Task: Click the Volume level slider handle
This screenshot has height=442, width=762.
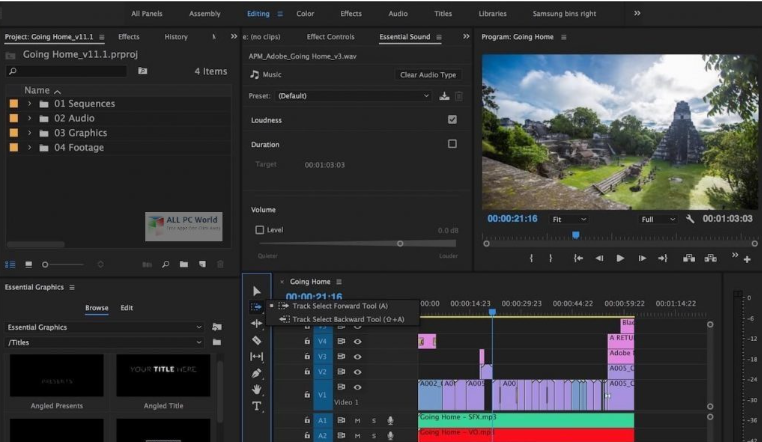Action: [400, 243]
